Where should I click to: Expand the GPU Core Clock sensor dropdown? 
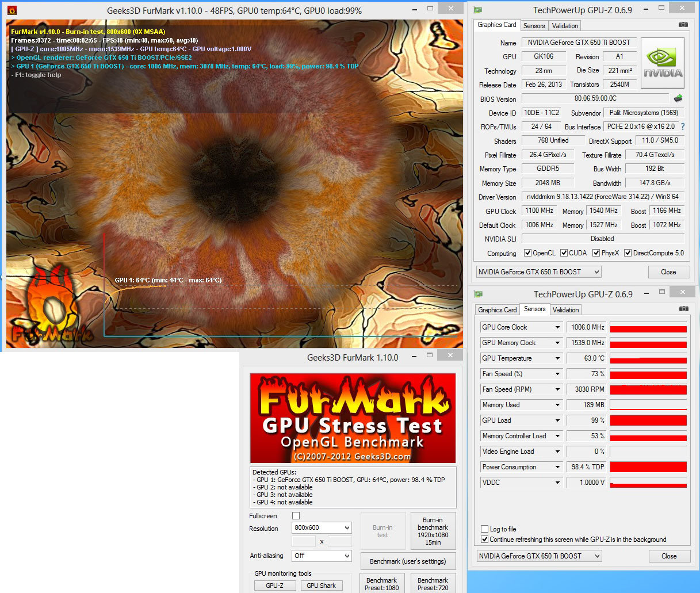[557, 327]
